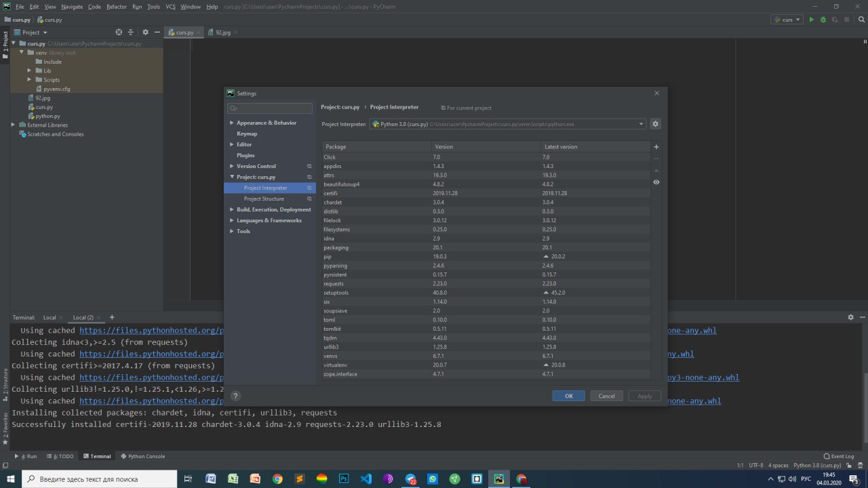
Task: Click the add package plus icon
Action: tap(656, 147)
